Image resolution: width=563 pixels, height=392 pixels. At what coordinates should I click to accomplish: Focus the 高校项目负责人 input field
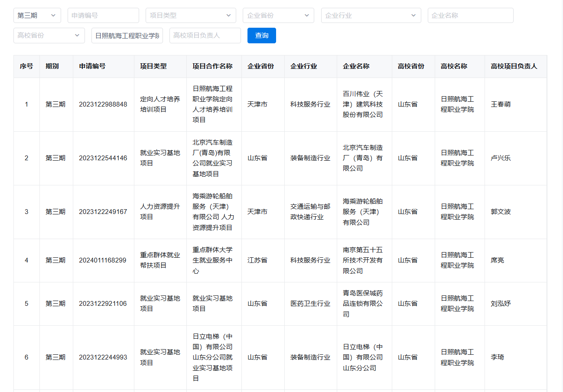(205, 36)
